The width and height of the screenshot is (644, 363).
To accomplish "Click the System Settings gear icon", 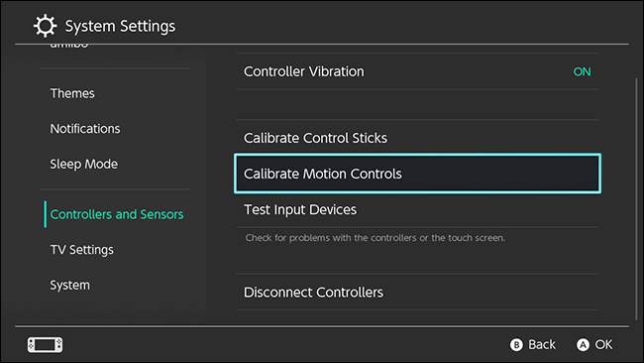I will pos(45,26).
